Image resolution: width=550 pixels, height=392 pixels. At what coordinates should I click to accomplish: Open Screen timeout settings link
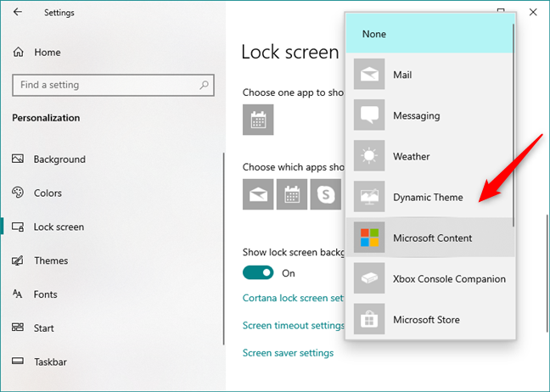pyautogui.click(x=293, y=325)
